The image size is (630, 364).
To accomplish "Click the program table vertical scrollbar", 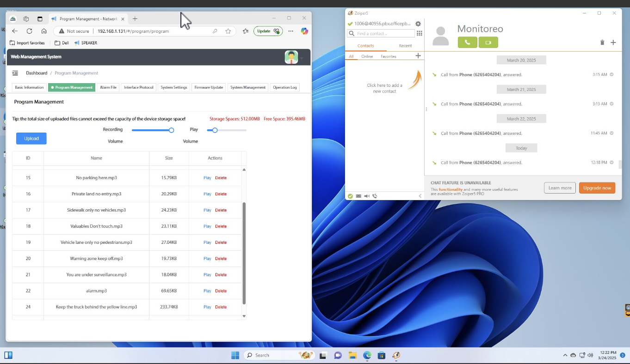I will click(x=244, y=253).
